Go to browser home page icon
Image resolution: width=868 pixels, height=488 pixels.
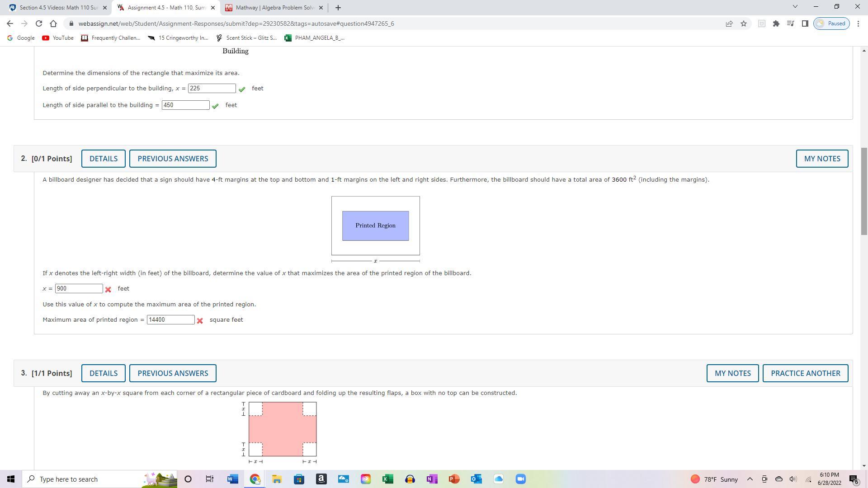[x=53, y=23]
